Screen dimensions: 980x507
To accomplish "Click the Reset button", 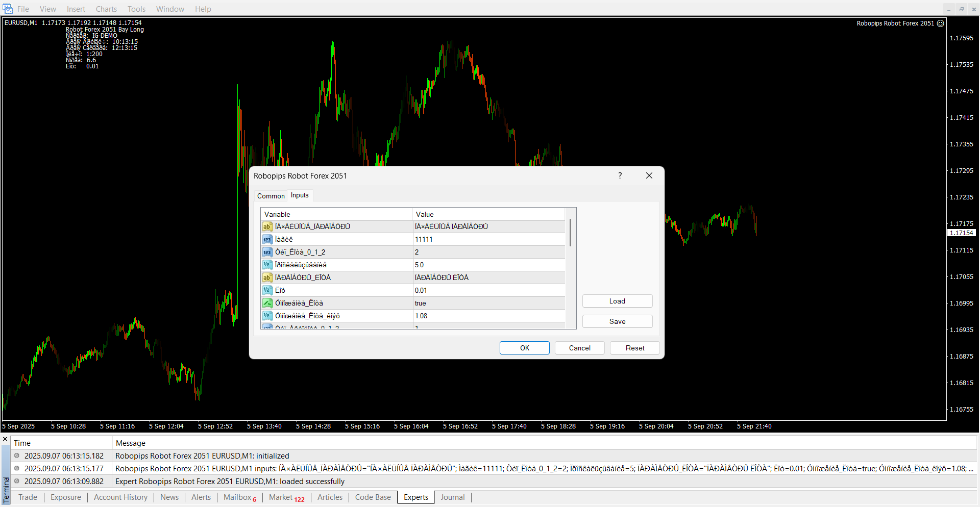I will [634, 348].
